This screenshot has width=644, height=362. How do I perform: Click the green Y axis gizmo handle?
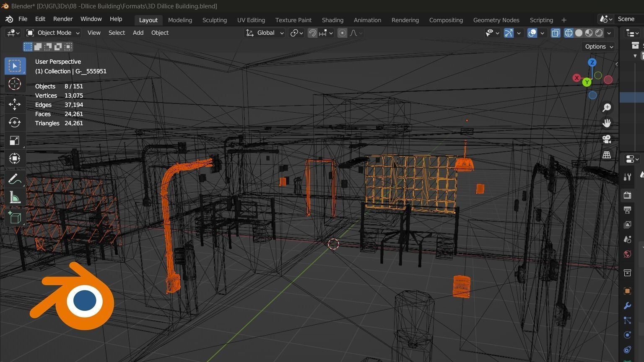coord(587,82)
